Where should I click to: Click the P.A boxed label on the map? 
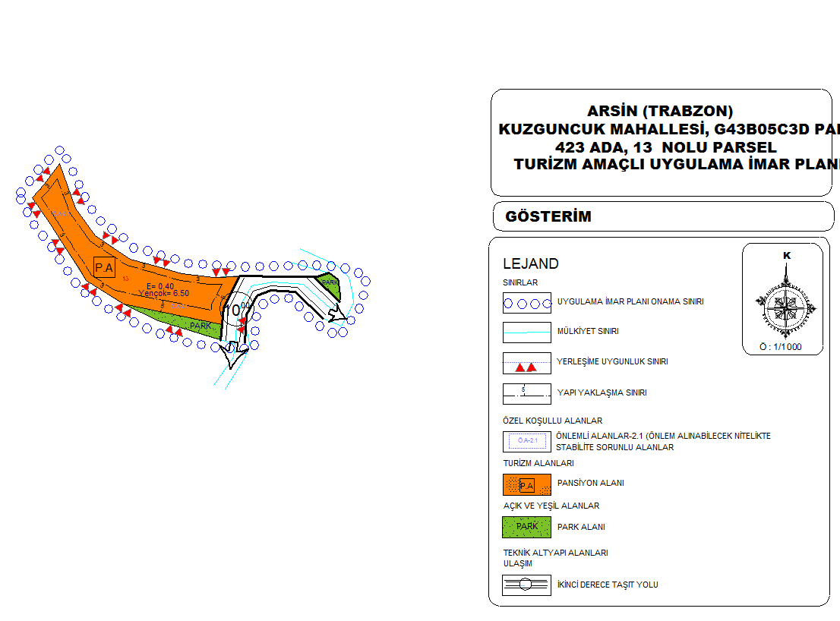(x=104, y=267)
